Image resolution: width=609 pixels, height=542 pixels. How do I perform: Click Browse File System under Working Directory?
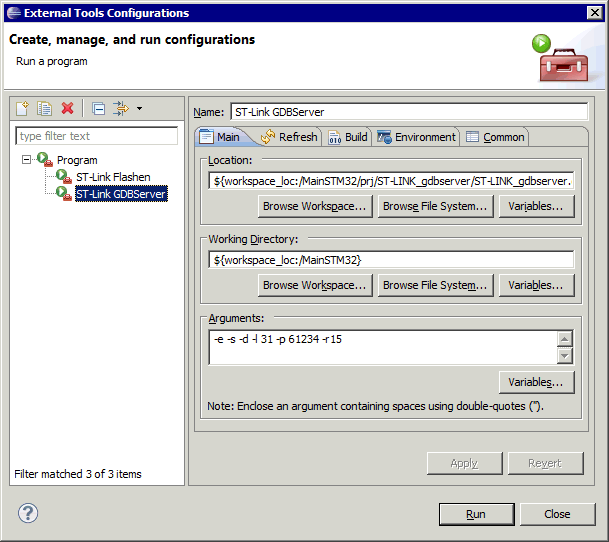coord(435,285)
